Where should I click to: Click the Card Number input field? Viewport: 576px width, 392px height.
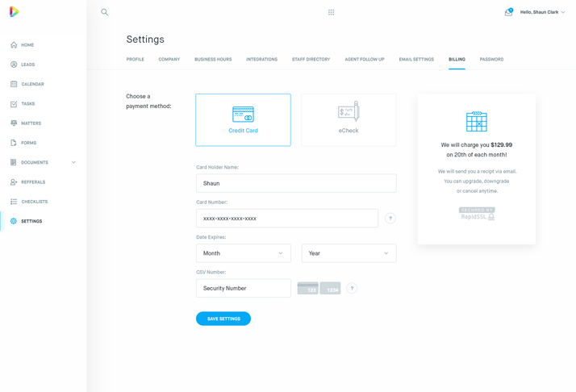pyautogui.click(x=286, y=219)
